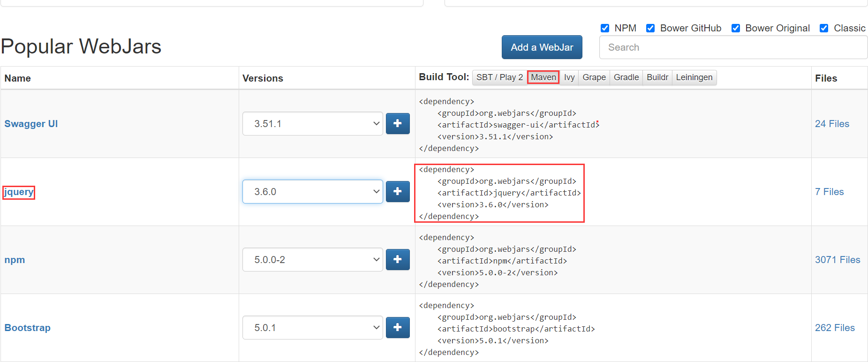
Task: Click the plus icon beside Swagger UI version
Action: (x=398, y=124)
